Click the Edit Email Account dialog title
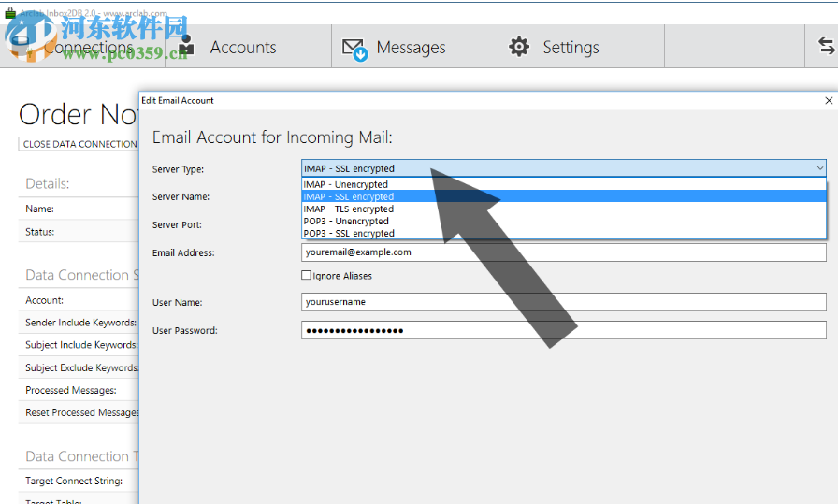 tap(178, 100)
